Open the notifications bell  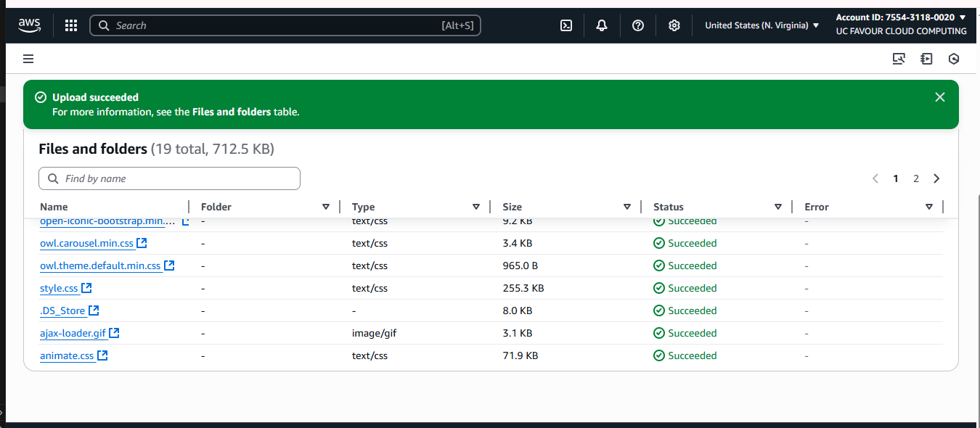(602, 25)
